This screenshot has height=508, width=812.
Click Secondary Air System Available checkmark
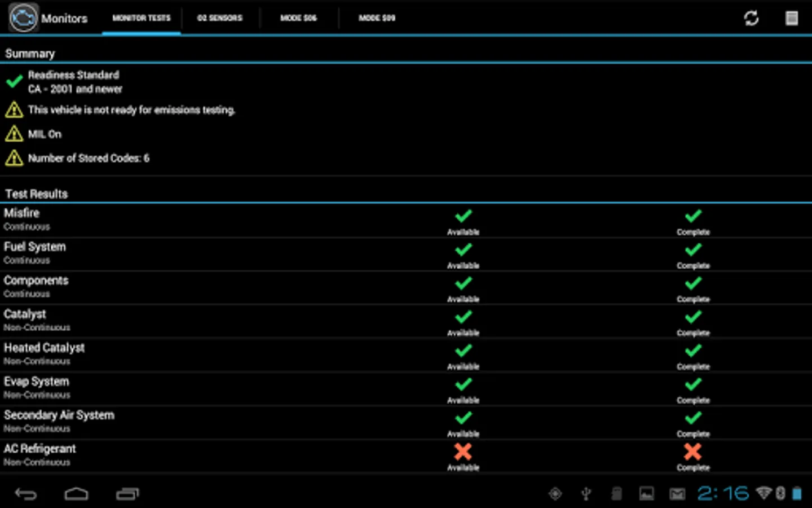pos(464,418)
